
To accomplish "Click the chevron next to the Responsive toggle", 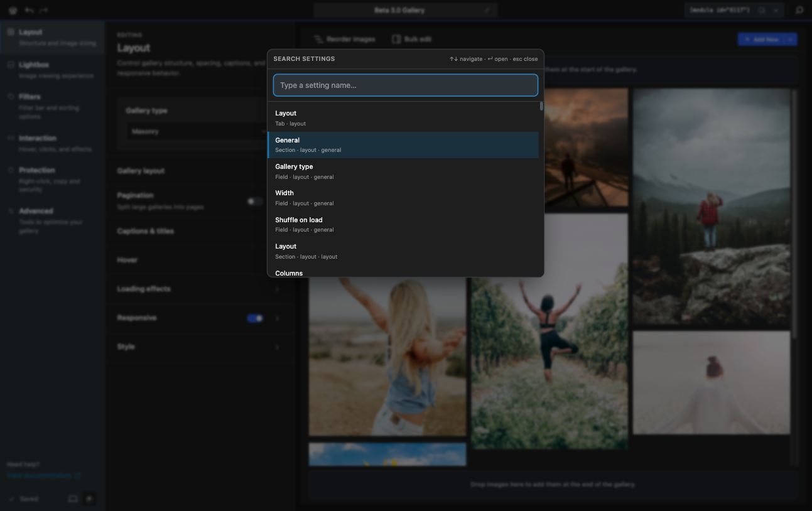I will tap(277, 318).
